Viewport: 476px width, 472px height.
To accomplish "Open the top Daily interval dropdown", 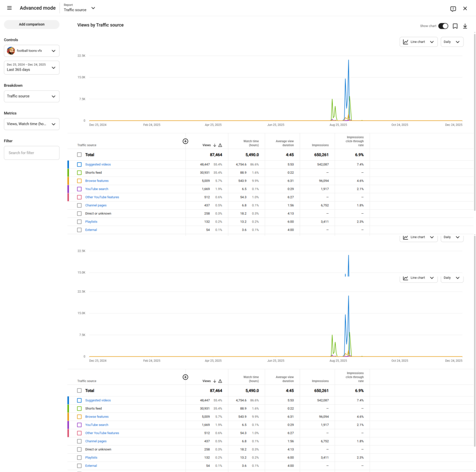I will tap(452, 42).
